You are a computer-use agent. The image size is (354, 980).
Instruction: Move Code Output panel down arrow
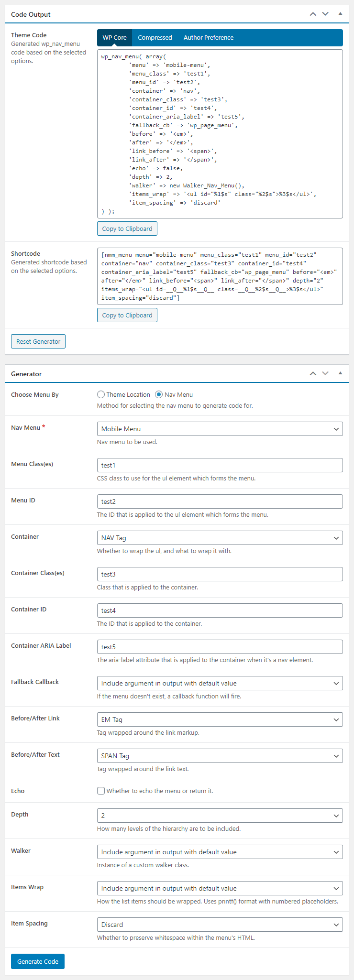pos(325,14)
